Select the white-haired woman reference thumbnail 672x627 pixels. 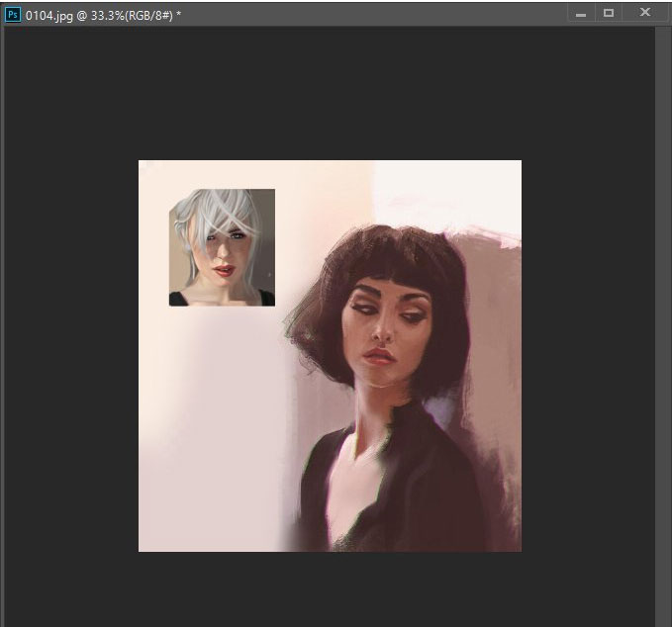click(222, 247)
